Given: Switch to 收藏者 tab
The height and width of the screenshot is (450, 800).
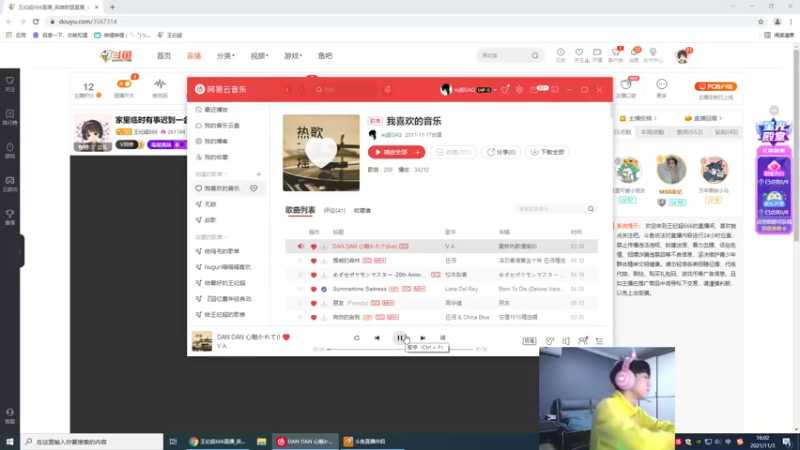Looking at the screenshot, I should click(x=362, y=210).
